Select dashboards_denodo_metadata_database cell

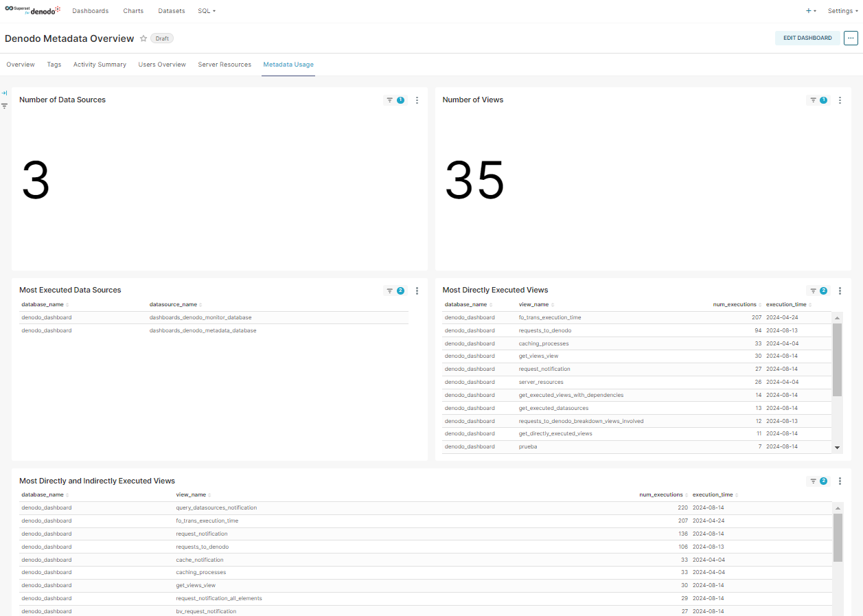point(203,331)
